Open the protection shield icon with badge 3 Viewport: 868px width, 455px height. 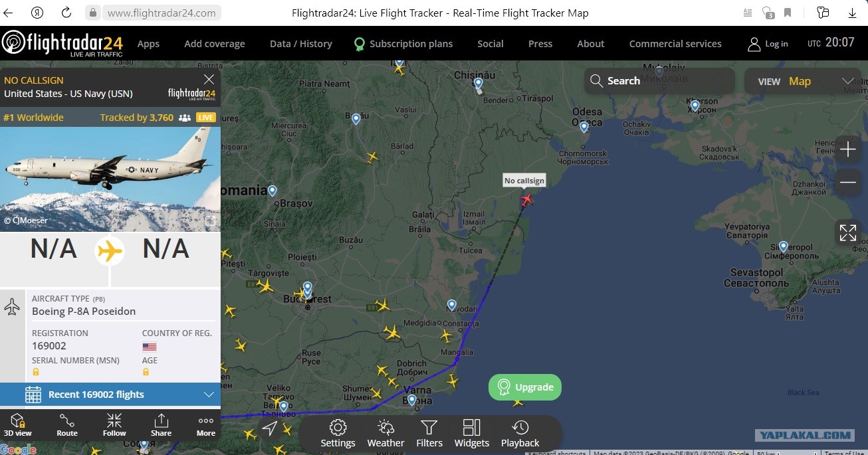(768, 13)
